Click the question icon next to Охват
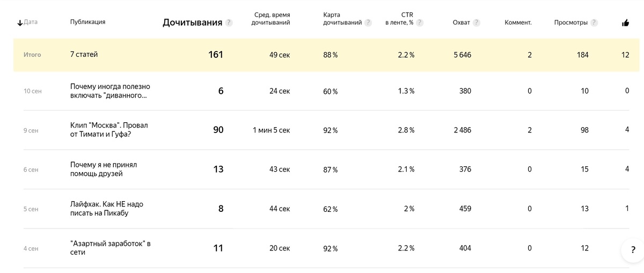Viewport: 644px width, 273px height. tap(477, 23)
